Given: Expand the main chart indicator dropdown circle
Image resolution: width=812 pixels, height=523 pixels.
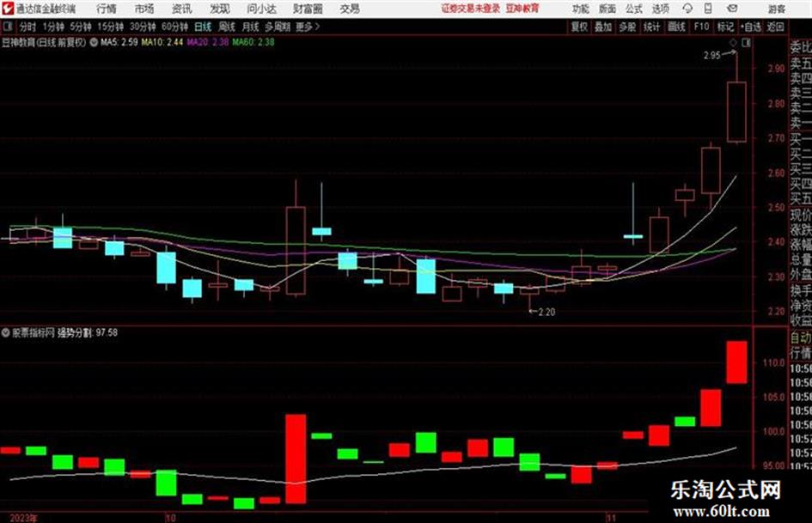Looking at the screenshot, I should coord(94,42).
